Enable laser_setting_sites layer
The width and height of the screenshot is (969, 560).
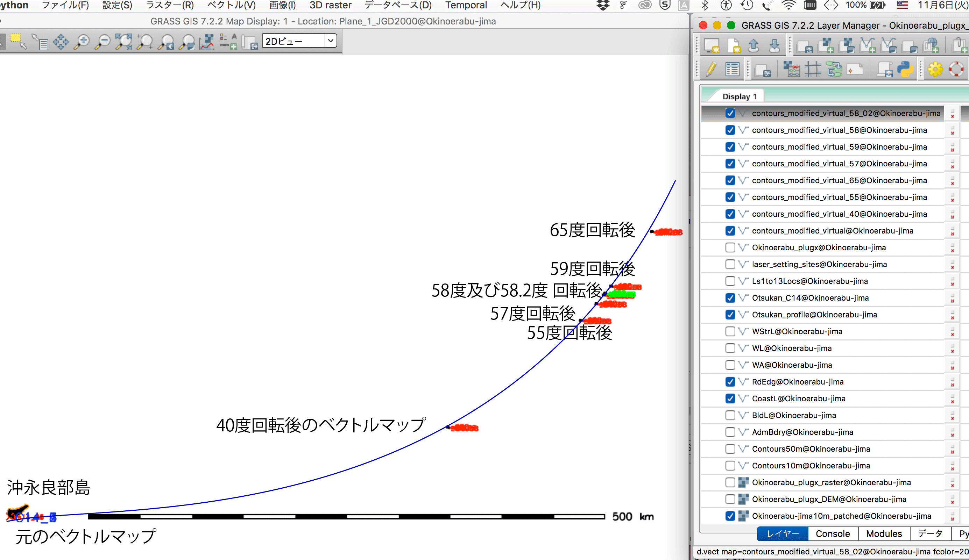tap(730, 264)
